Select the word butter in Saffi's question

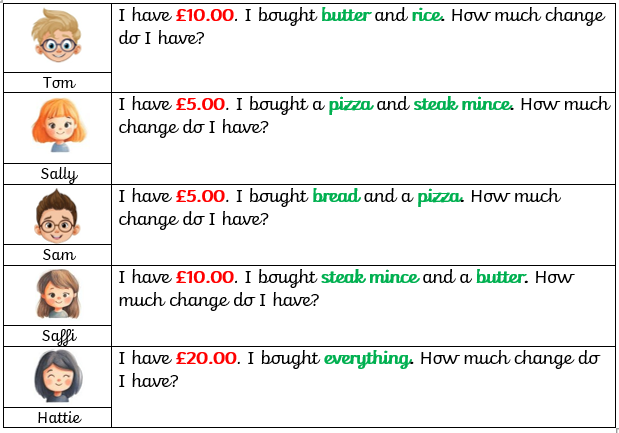(500, 277)
